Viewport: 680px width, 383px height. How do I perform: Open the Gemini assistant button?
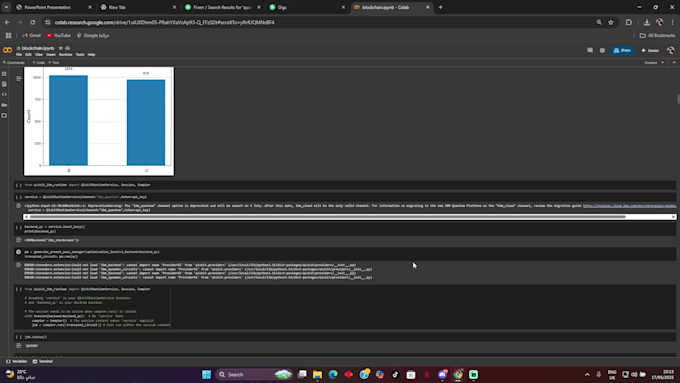tap(650, 50)
